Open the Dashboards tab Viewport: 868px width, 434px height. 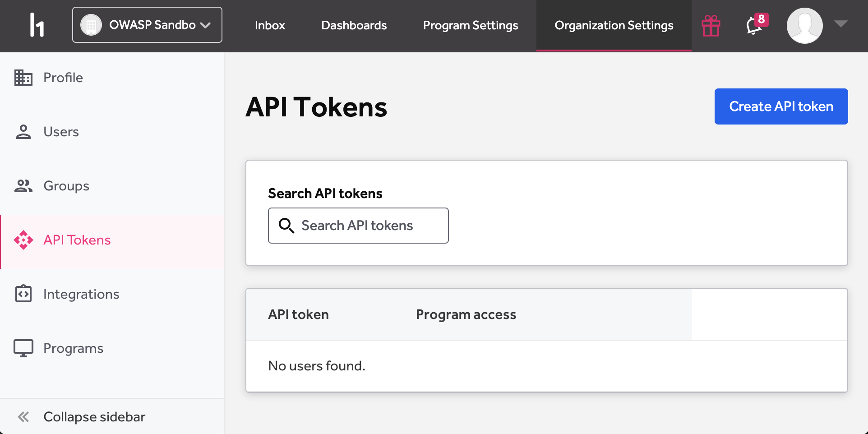coord(354,25)
